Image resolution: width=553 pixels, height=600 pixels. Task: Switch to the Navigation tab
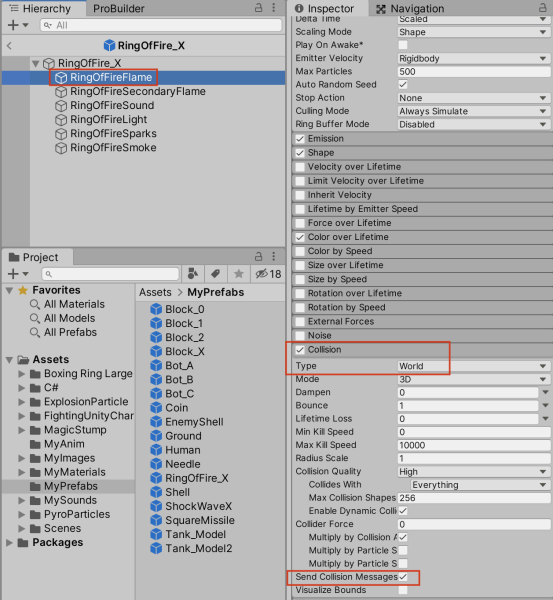[x=410, y=8]
